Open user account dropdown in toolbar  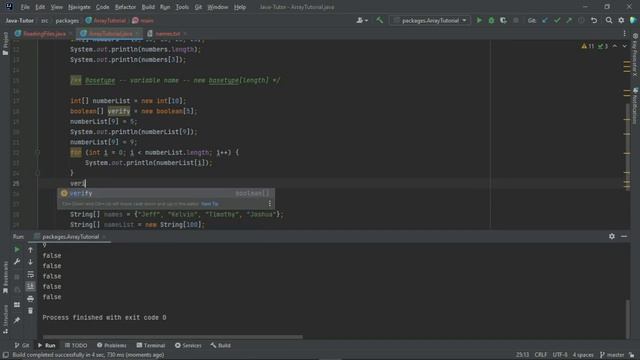362,20
